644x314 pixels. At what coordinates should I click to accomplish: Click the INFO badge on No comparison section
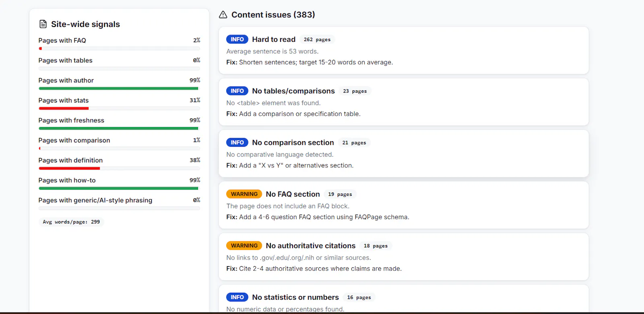pos(237,142)
